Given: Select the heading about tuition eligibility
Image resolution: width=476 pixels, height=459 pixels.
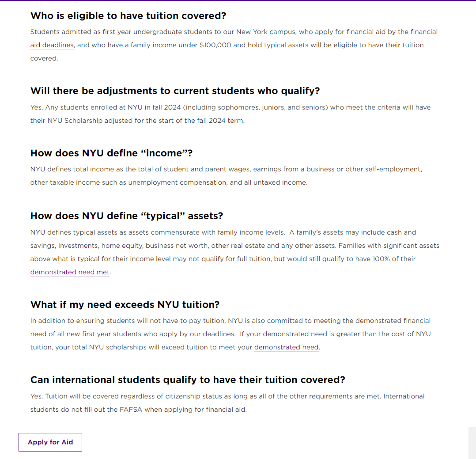Looking at the screenshot, I should tap(128, 15).
